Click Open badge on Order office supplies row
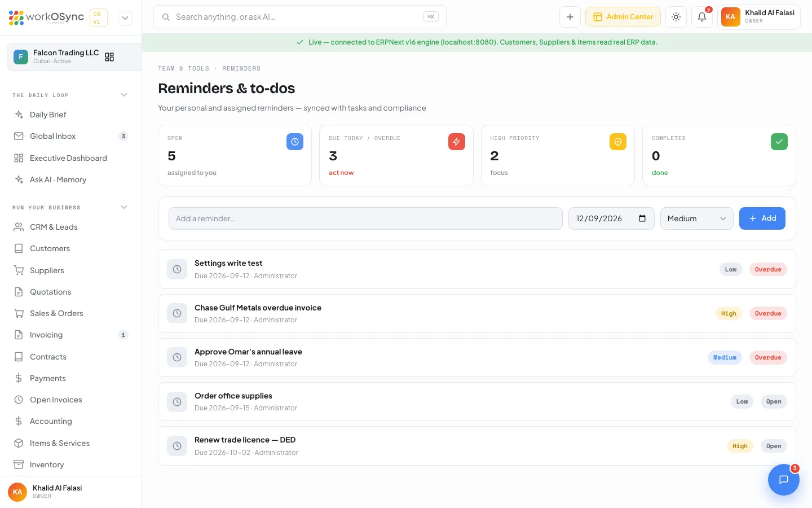This screenshot has width=812, height=508. [774, 402]
